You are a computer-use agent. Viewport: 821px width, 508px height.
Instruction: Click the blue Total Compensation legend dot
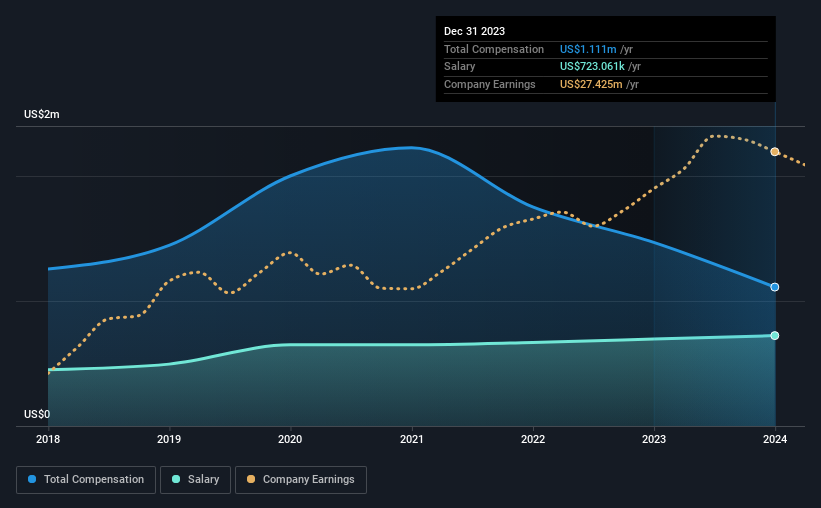pyautogui.click(x=32, y=479)
